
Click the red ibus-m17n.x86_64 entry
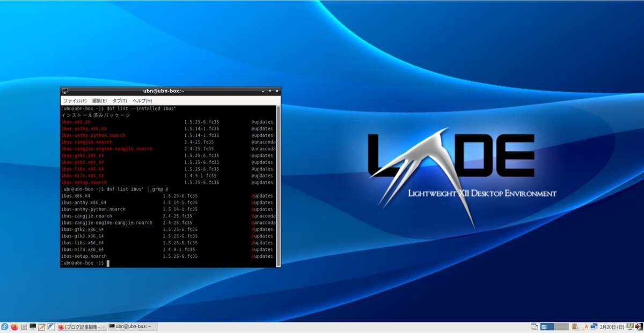tap(83, 176)
